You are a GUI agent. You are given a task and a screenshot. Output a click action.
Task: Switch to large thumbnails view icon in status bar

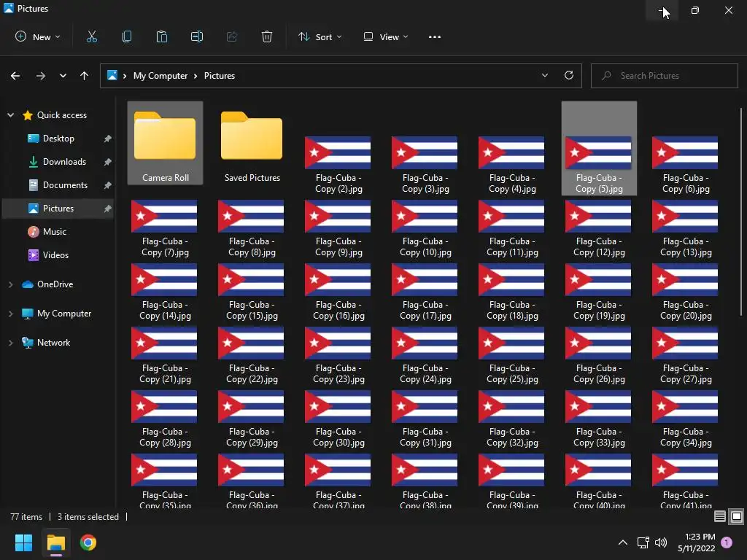click(737, 517)
